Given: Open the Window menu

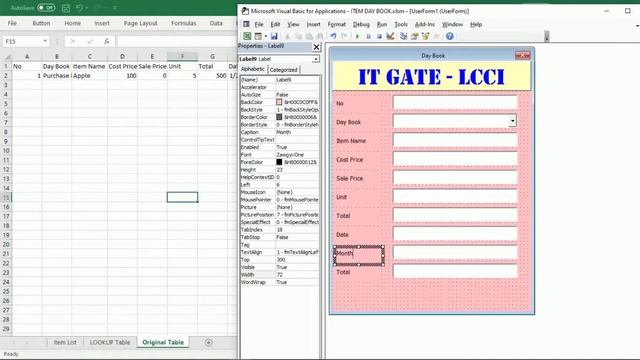Looking at the screenshot, I should [x=452, y=24].
